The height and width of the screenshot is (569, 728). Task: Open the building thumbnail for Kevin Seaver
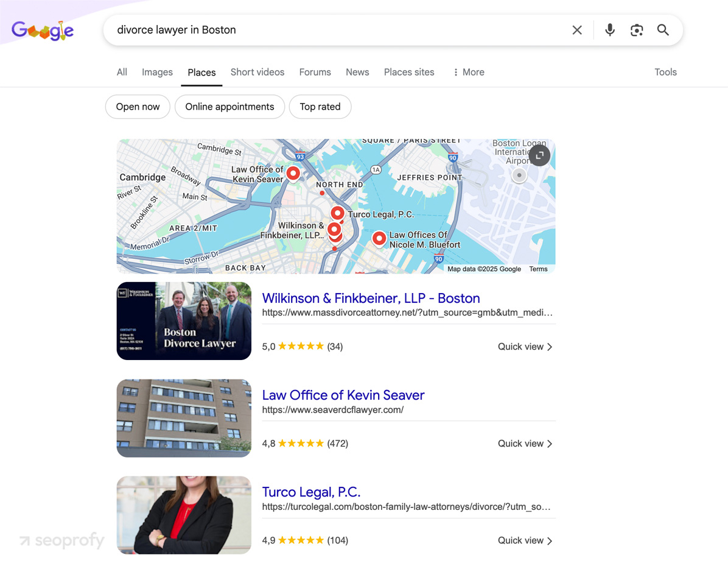(184, 418)
